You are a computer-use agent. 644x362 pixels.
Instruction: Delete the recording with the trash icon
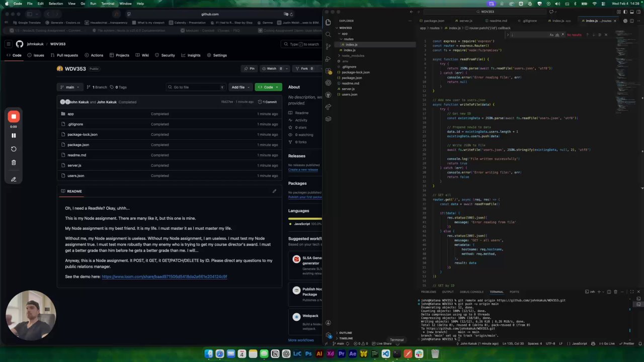[x=14, y=162]
